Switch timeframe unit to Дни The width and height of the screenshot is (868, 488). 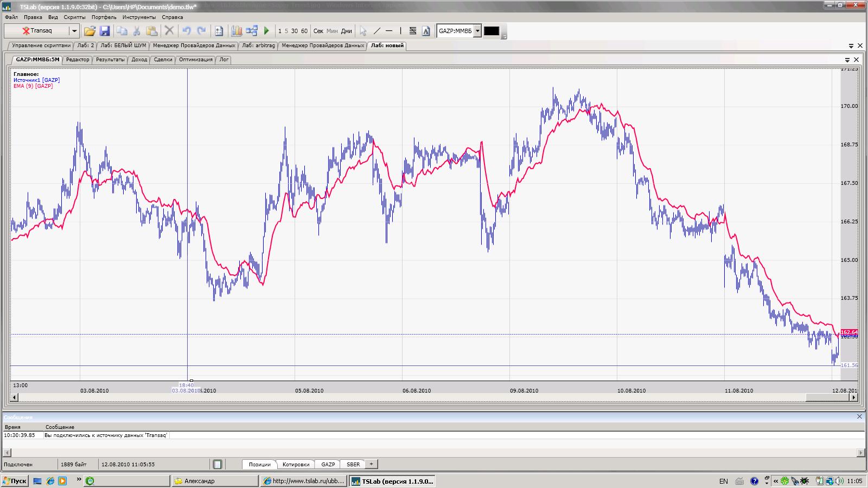click(346, 31)
